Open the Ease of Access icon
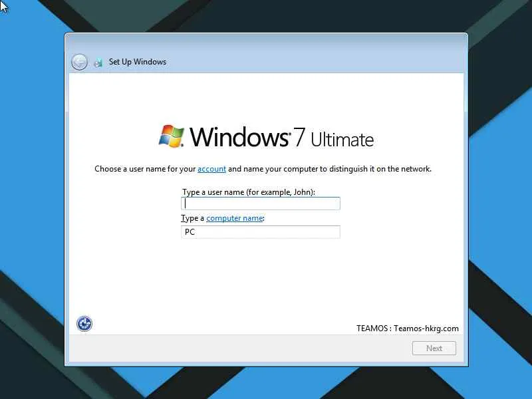Image resolution: width=532 pixels, height=399 pixels. (x=84, y=323)
